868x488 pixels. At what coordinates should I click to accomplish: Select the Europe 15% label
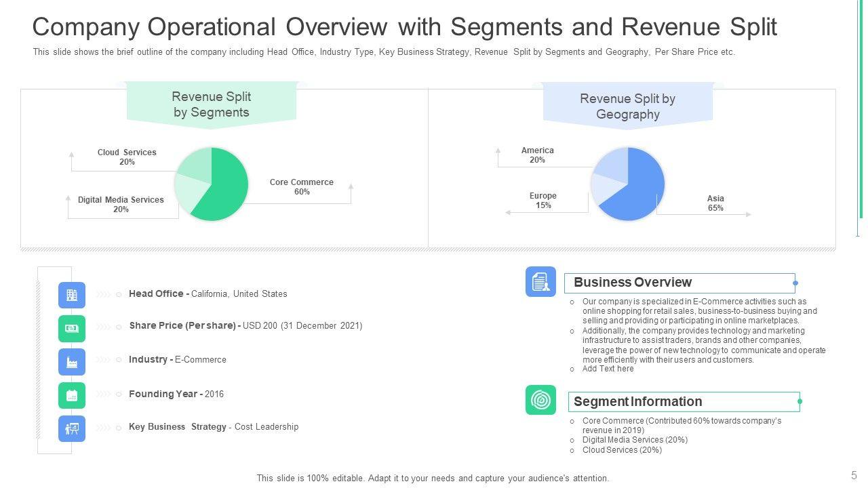pyautogui.click(x=542, y=201)
